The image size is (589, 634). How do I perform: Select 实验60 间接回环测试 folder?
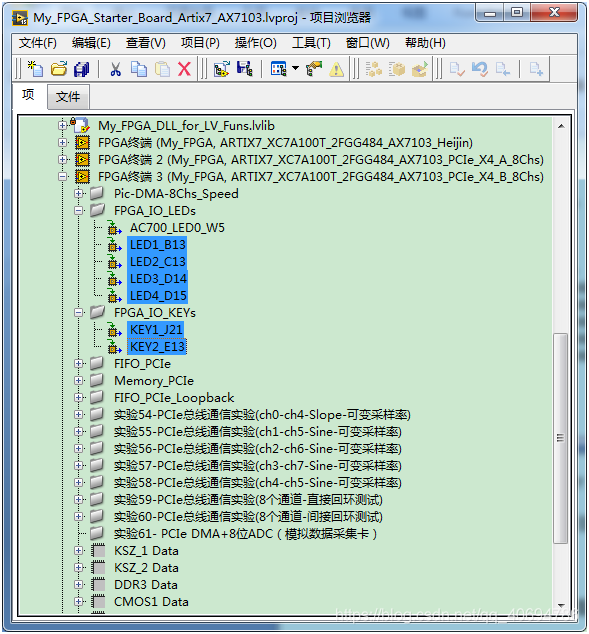click(x=248, y=516)
